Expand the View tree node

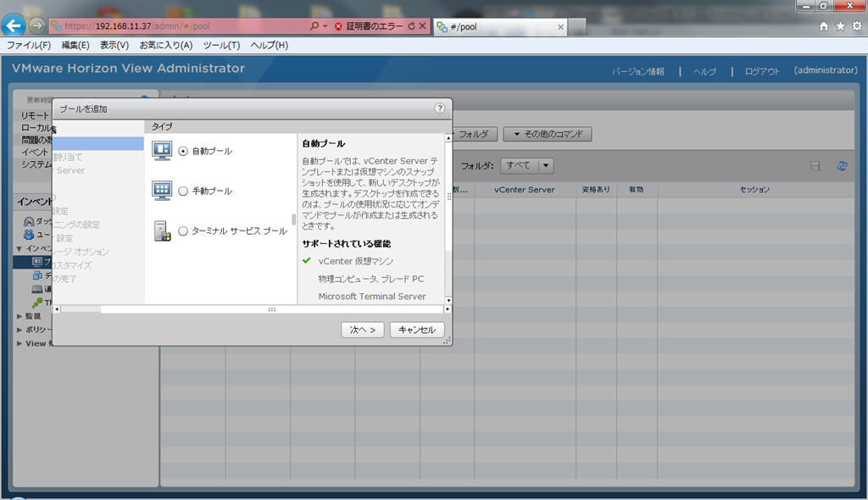pyautogui.click(x=19, y=343)
